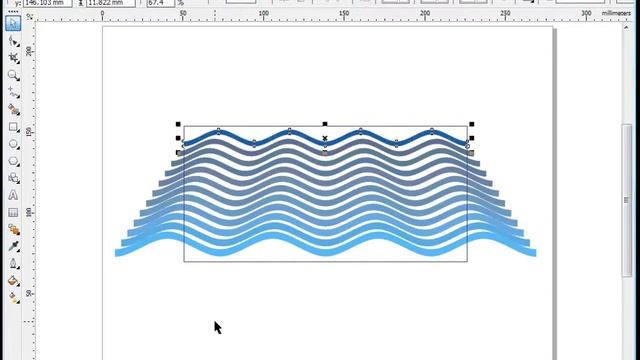Select the Table tool
640x360 pixels.
pos(13,212)
